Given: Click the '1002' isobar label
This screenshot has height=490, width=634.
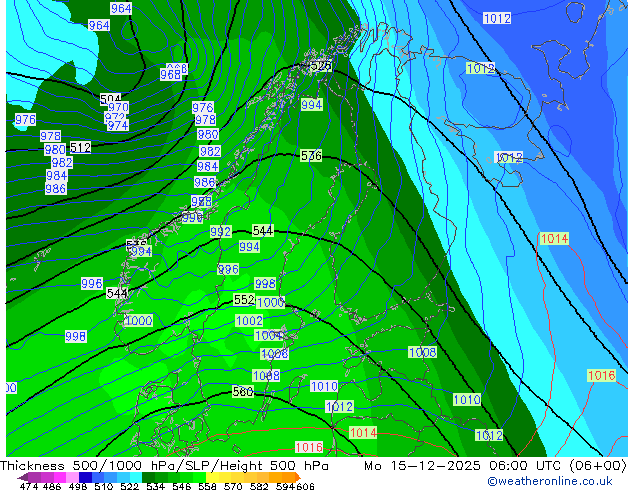Looking at the screenshot, I should coord(249,321).
